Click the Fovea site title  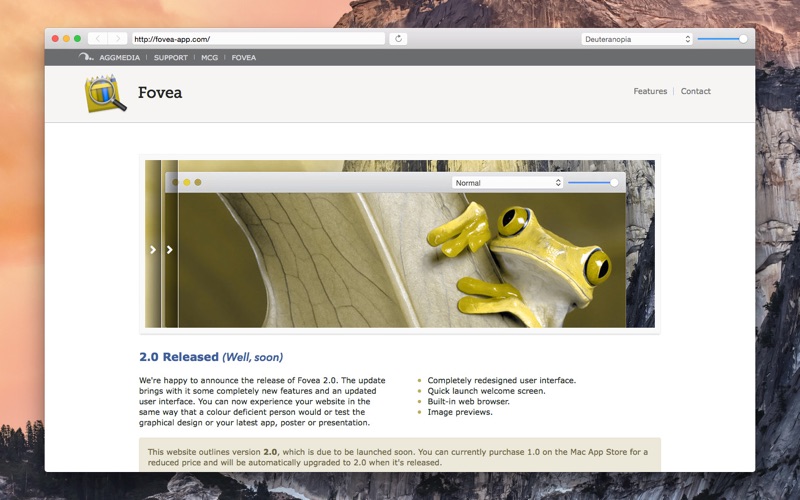coord(160,93)
